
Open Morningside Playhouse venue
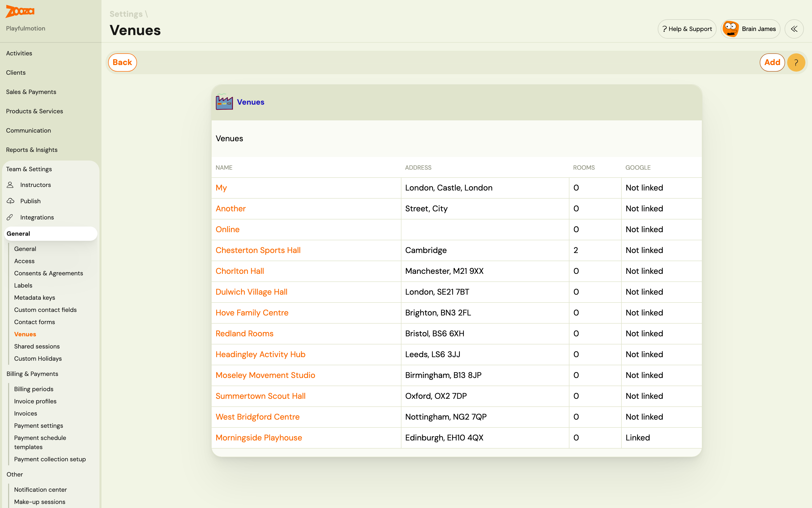click(x=259, y=438)
